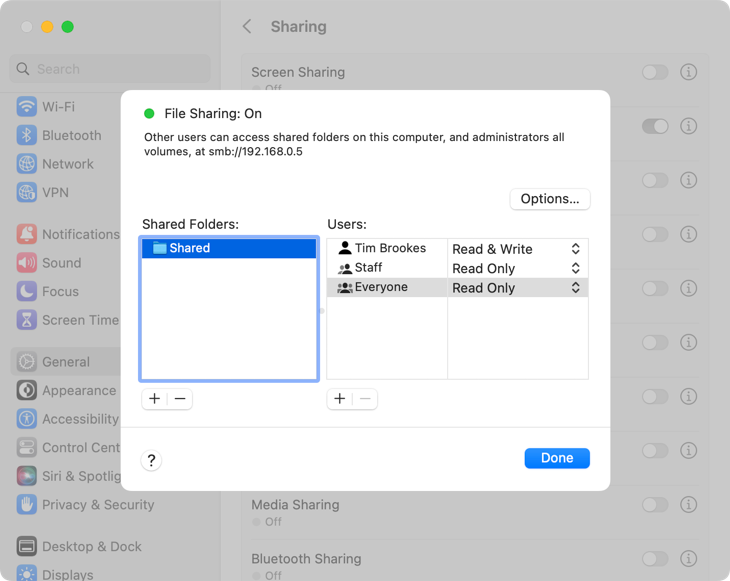
Task: Click the Done button
Action: click(x=557, y=458)
